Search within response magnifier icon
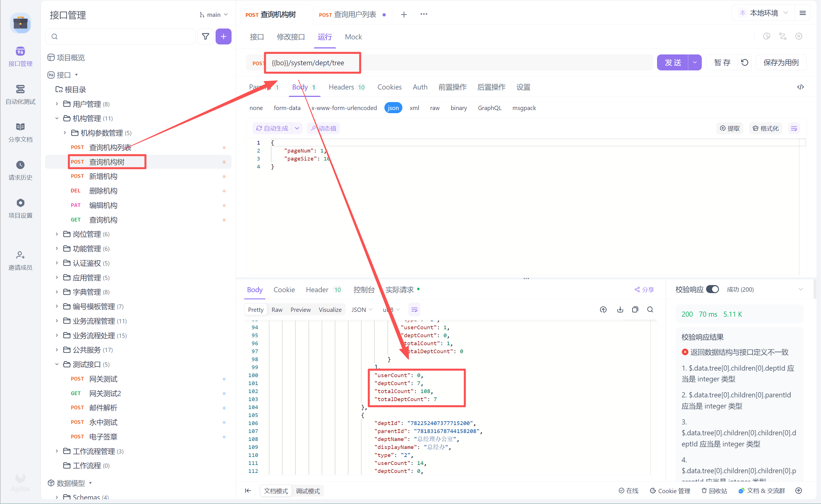Image resolution: width=821 pixels, height=504 pixels. [650, 310]
